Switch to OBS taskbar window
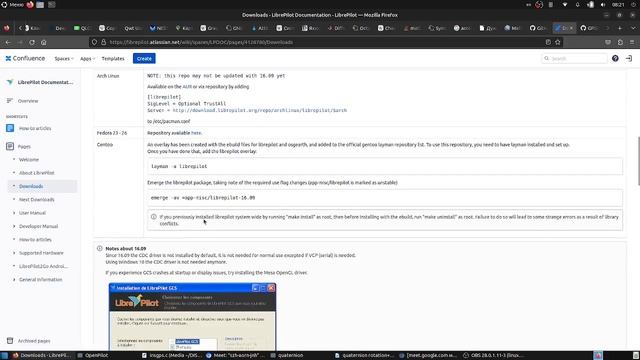 coord(493,356)
